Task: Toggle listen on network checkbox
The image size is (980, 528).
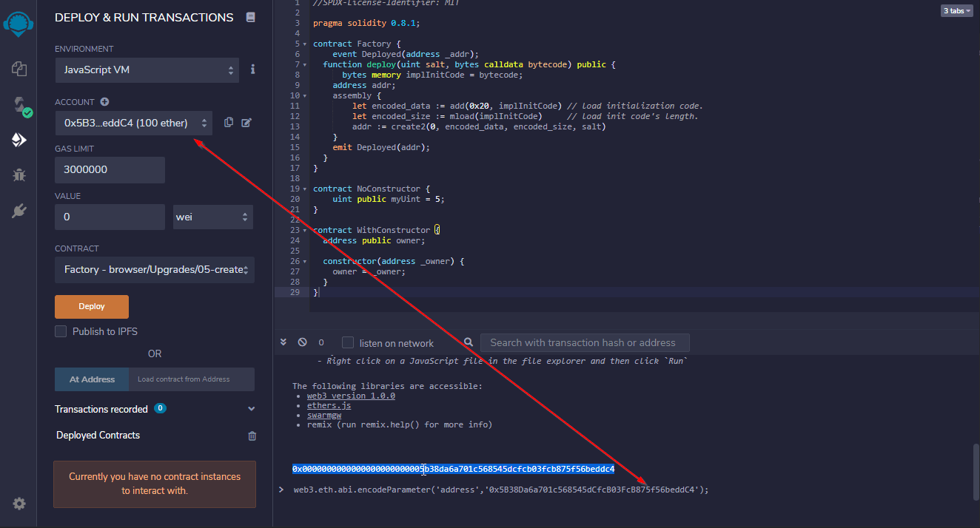Action: 348,342
